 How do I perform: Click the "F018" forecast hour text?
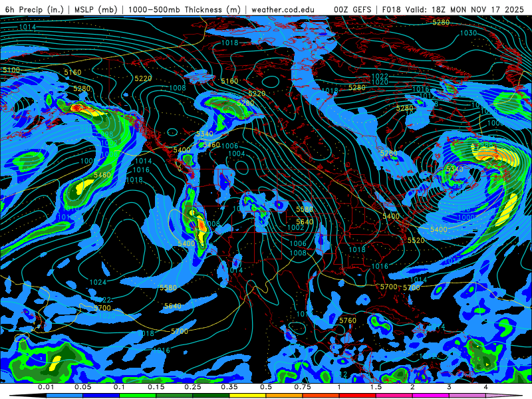click(392, 9)
